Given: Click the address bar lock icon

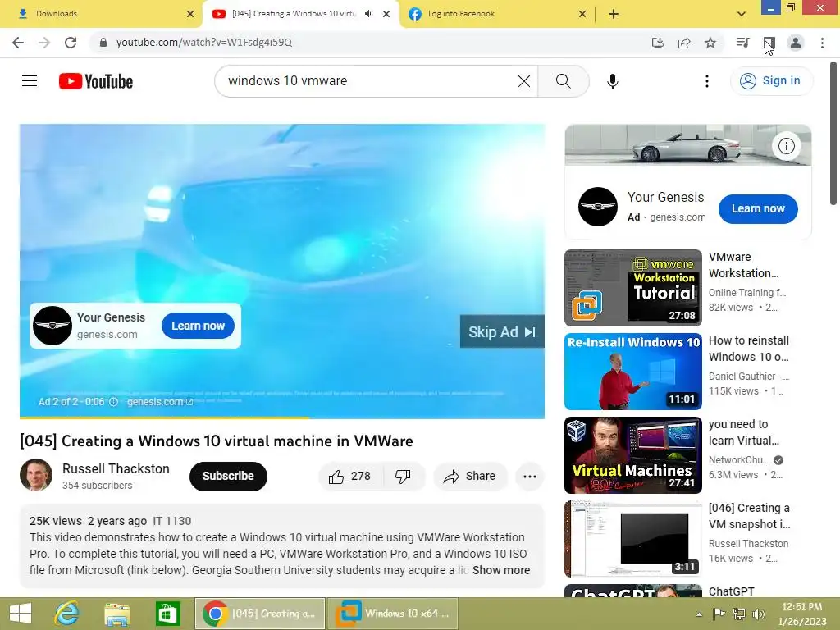Looking at the screenshot, I should click(103, 43).
